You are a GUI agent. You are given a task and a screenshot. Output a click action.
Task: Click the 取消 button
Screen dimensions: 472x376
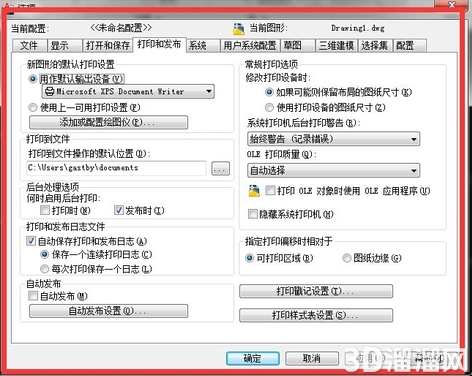312,359
